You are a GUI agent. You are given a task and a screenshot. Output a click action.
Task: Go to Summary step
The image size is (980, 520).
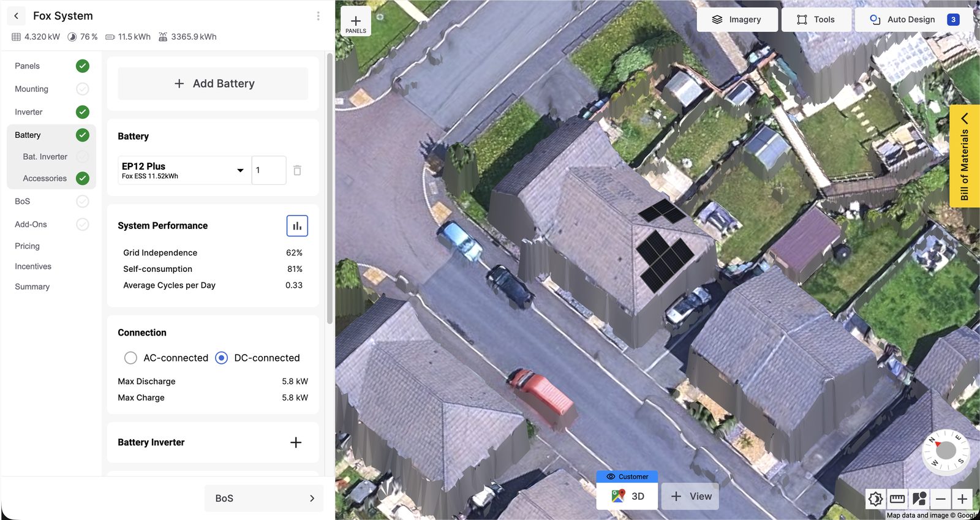pyautogui.click(x=32, y=287)
